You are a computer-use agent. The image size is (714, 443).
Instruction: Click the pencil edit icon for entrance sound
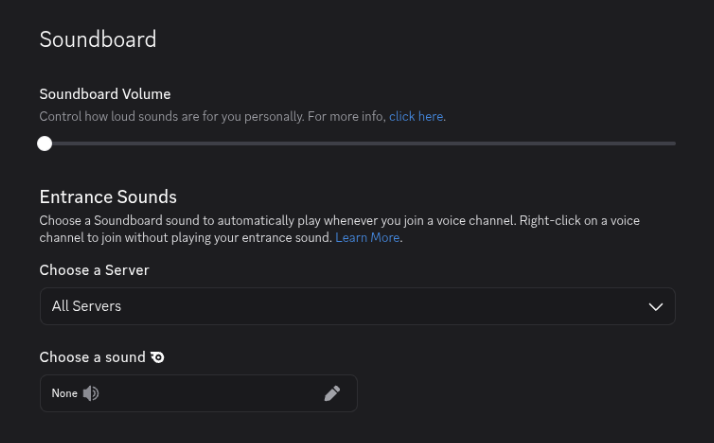click(332, 393)
